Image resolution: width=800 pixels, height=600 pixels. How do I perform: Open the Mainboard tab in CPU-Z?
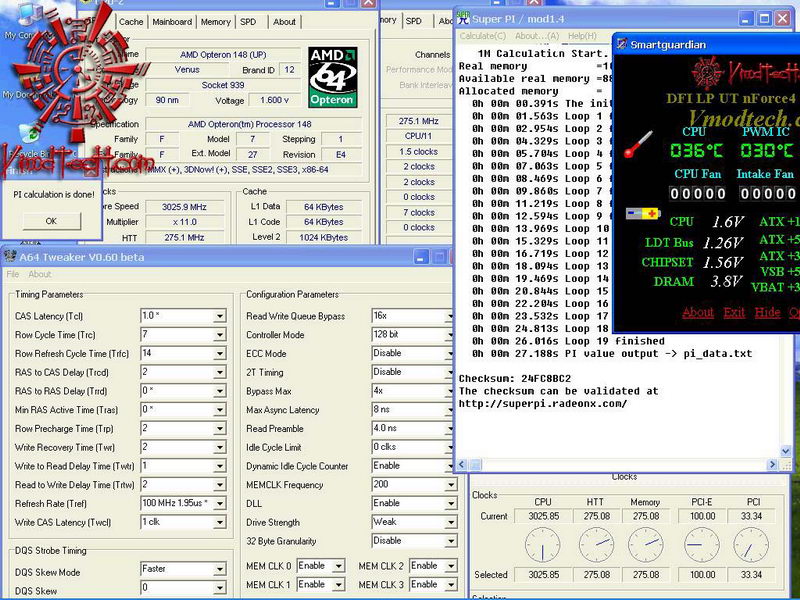pyautogui.click(x=172, y=22)
